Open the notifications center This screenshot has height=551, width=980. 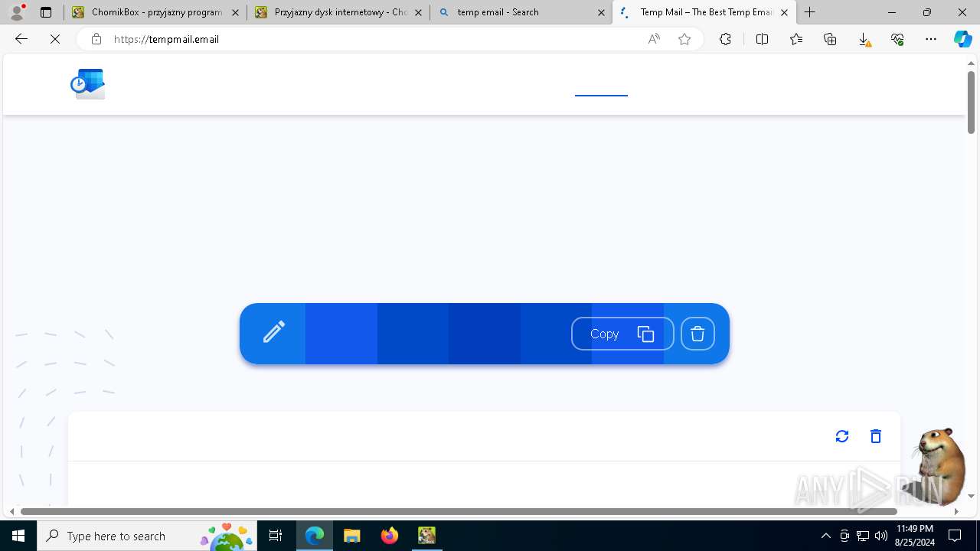click(x=955, y=536)
